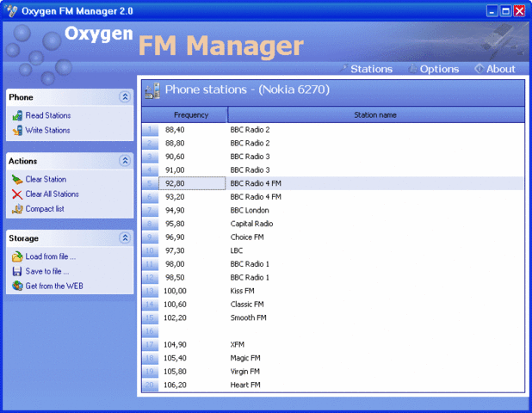The width and height of the screenshot is (532, 413).
Task: Click the phone icon beside Phone stations title
Action: point(152,91)
